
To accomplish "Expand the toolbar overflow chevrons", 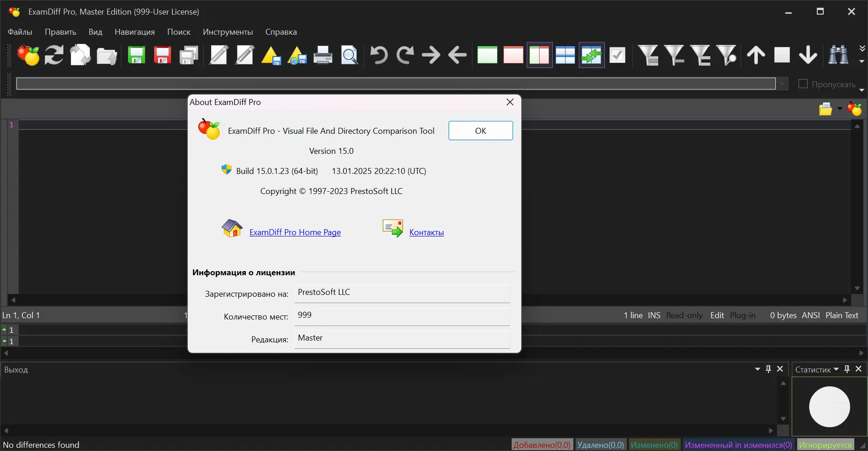I will coord(862,48).
